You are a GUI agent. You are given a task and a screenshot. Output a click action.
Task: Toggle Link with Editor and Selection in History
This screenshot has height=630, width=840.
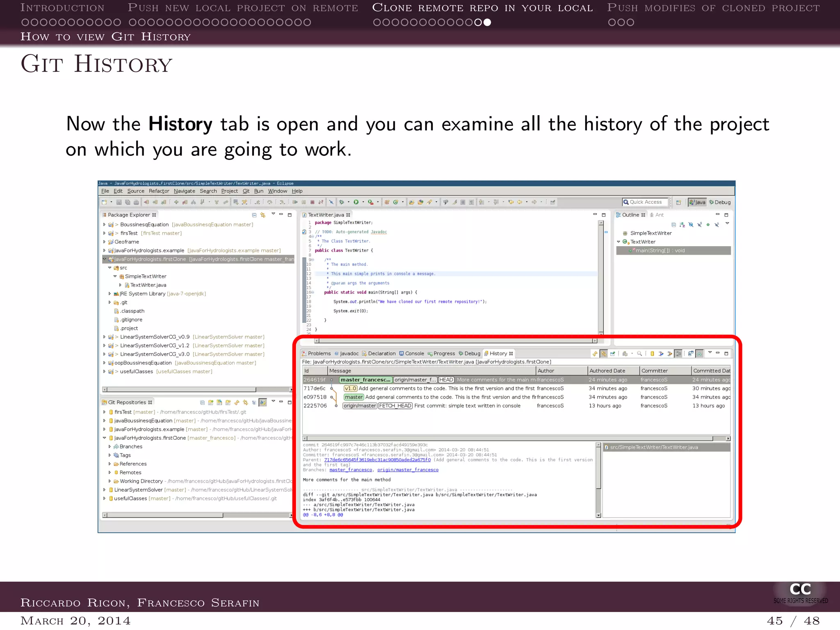[604, 354]
